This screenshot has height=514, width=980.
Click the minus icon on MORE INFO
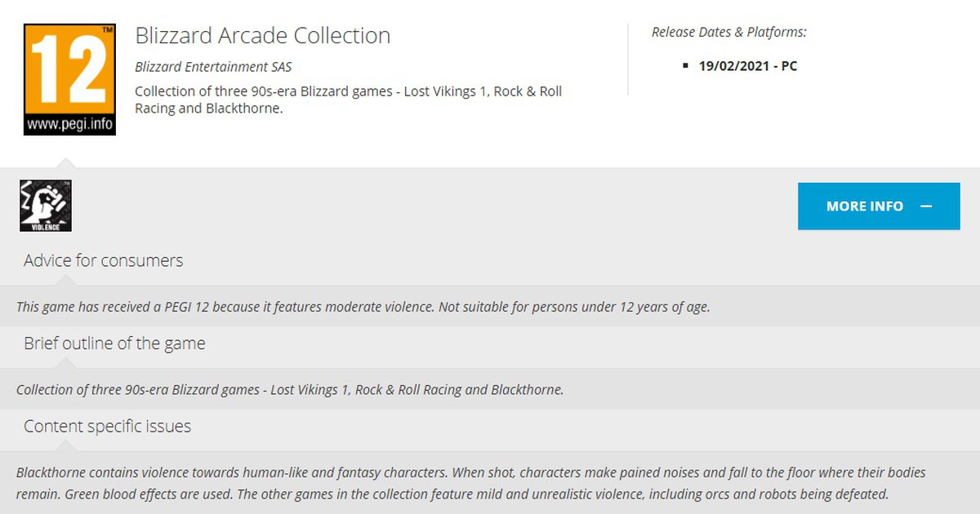[x=926, y=206]
